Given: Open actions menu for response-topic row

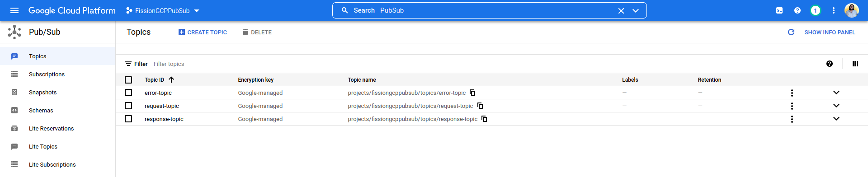Looking at the screenshot, I should point(792,119).
